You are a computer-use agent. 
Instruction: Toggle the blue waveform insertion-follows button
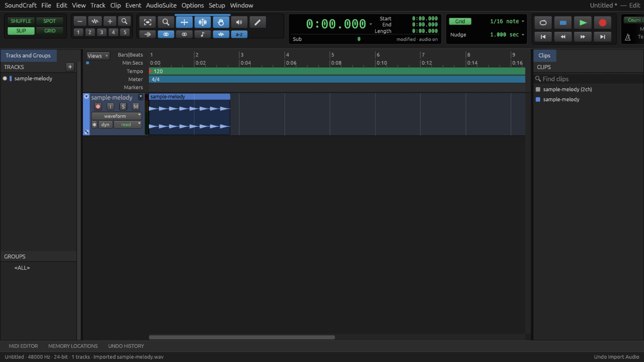221,34
